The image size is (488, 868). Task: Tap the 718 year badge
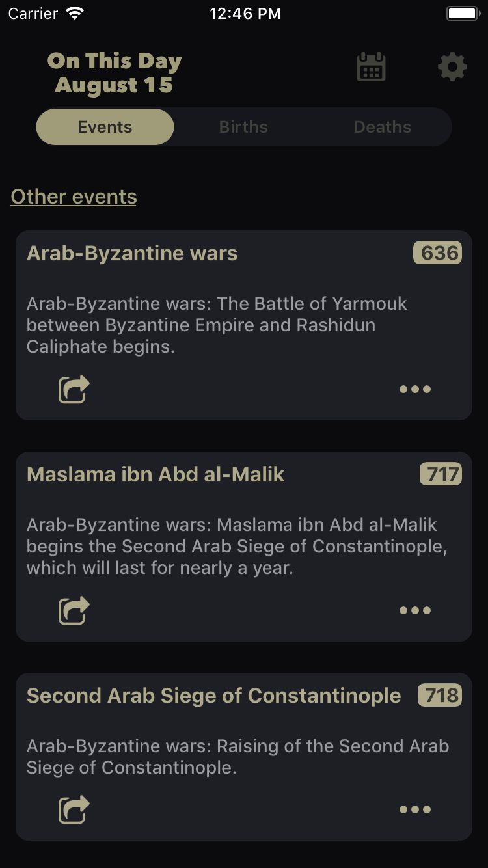point(440,695)
